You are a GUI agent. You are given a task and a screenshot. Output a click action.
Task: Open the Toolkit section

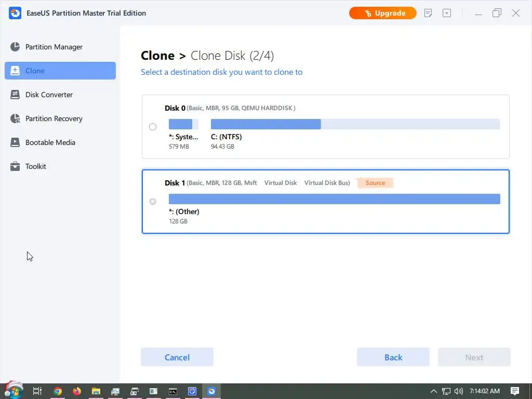tap(60, 166)
